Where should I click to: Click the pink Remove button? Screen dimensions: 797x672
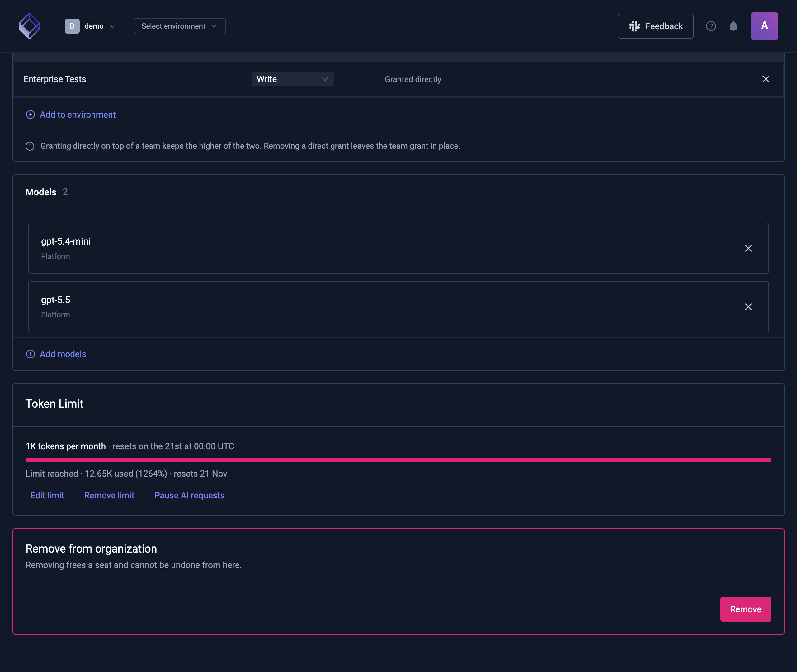pos(746,609)
